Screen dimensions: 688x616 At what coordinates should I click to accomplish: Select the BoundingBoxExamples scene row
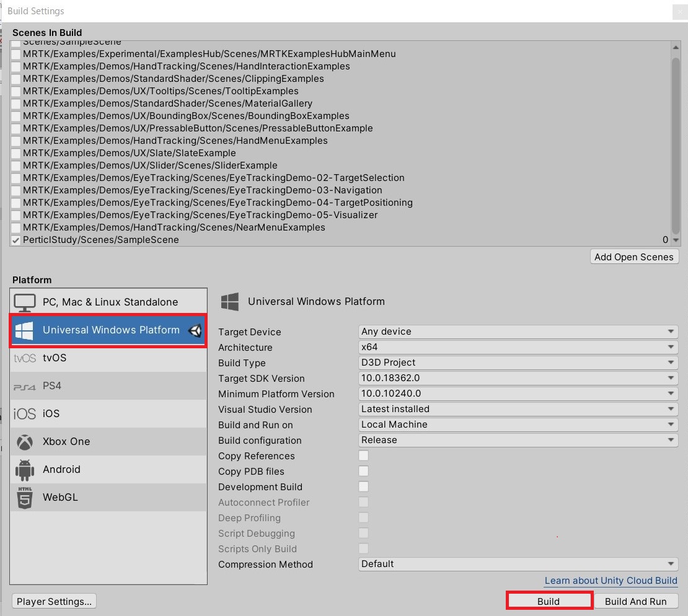click(x=340, y=116)
